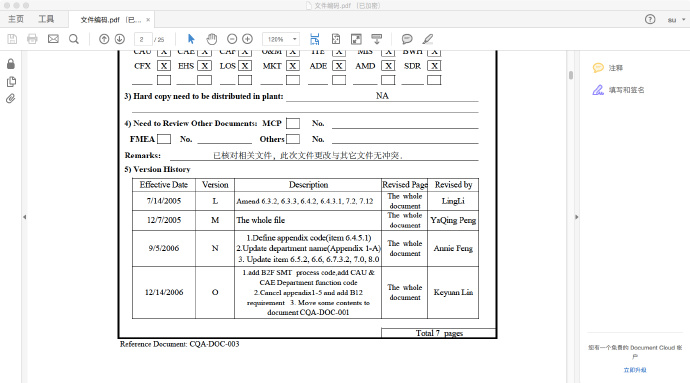This screenshot has width=690, height=383.
Task: Go to previous page arrow
Action: [104, 39]
